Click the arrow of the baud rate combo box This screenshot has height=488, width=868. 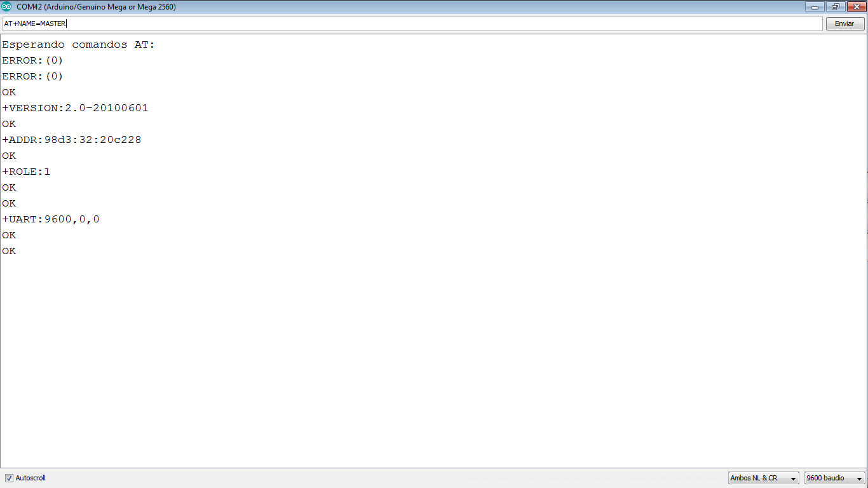click(860, 478)
